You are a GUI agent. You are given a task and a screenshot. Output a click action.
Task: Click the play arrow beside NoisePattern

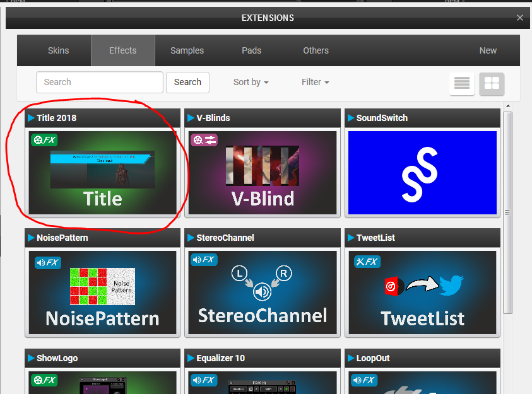coord(31,238)
